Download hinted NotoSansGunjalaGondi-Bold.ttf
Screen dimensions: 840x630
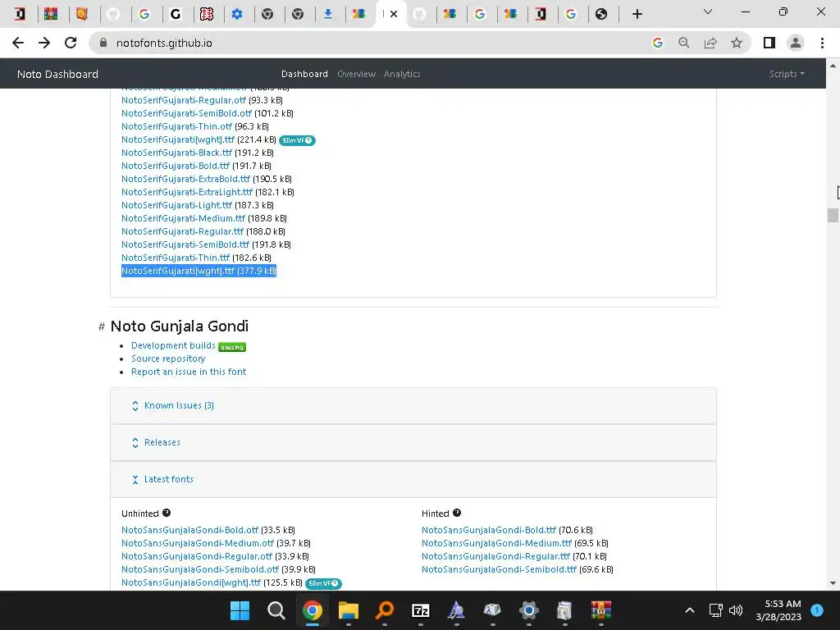pos(489,531)
